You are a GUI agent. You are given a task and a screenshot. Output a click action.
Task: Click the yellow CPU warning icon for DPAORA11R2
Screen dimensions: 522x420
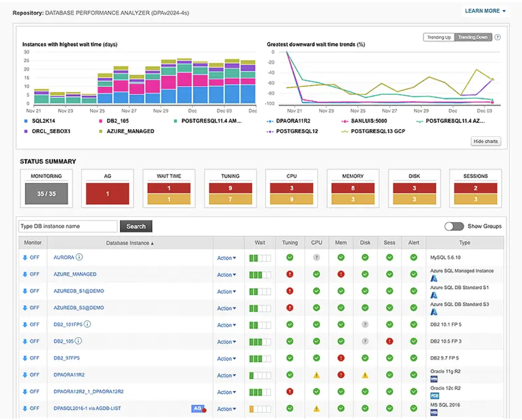click(x=317, y=375)
